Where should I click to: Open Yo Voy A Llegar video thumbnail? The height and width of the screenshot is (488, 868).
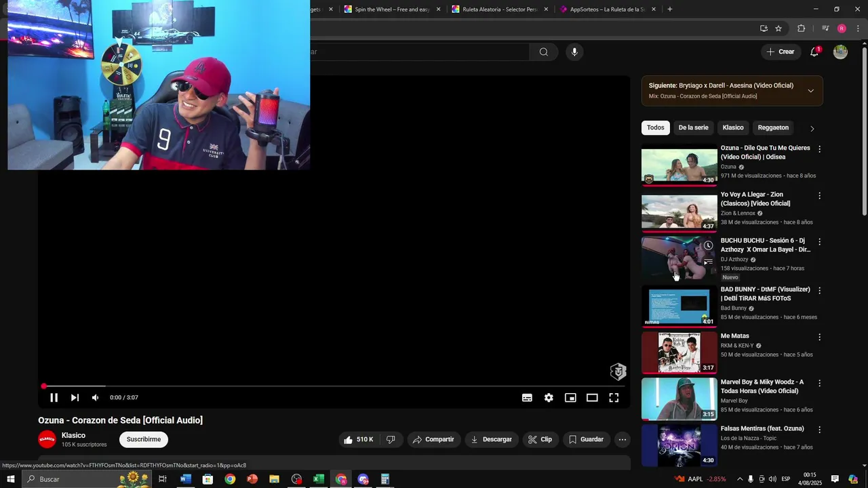[679, 211]
